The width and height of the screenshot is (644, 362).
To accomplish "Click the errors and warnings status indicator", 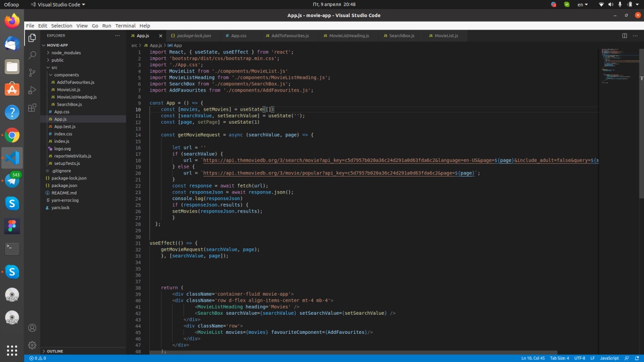I will (38, 358).
